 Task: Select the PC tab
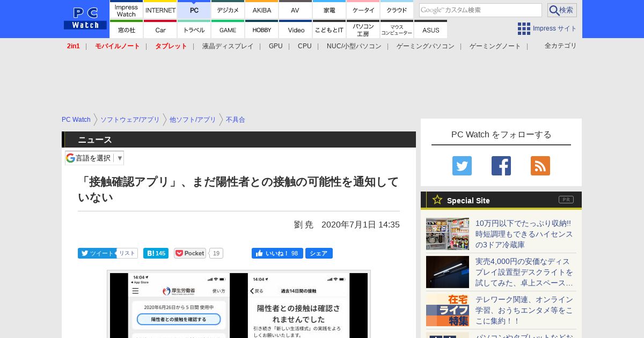click(194, 10)
